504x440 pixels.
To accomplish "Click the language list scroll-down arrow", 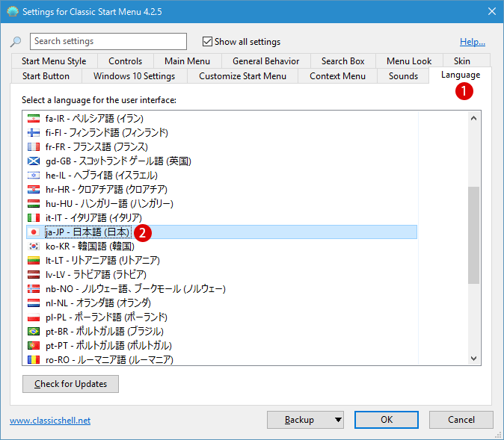I will (473, 358).
